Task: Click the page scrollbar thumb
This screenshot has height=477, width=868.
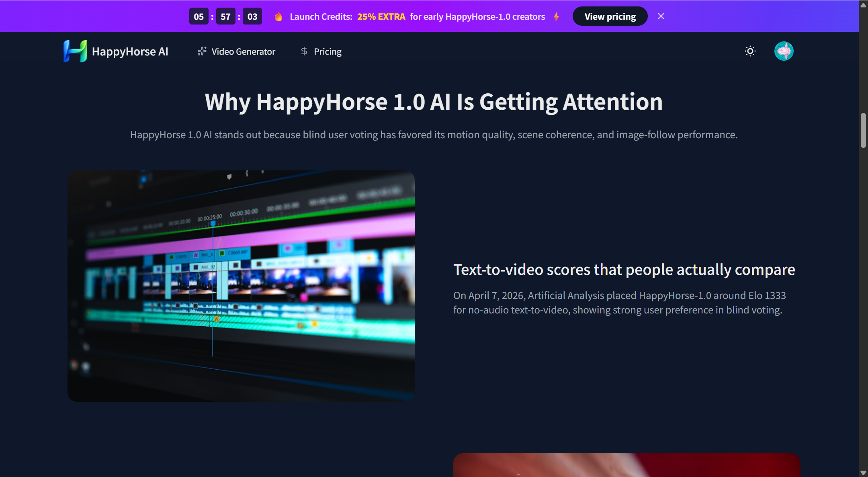Action: point(863,131)
